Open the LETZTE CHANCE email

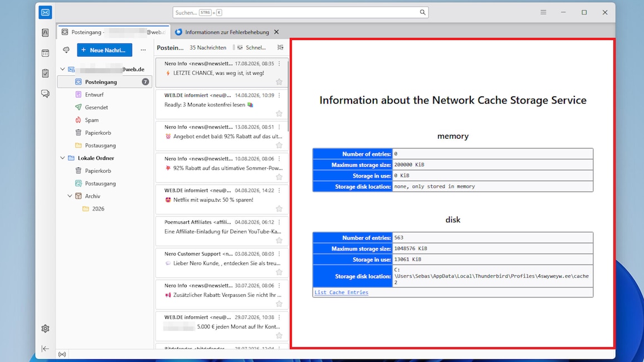click(x=221, y=72)
